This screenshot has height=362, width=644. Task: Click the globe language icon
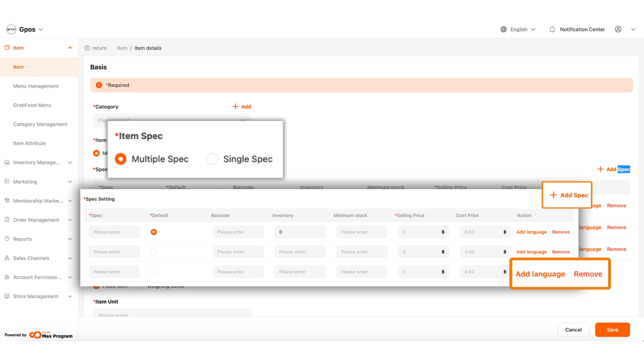[503, 29]
